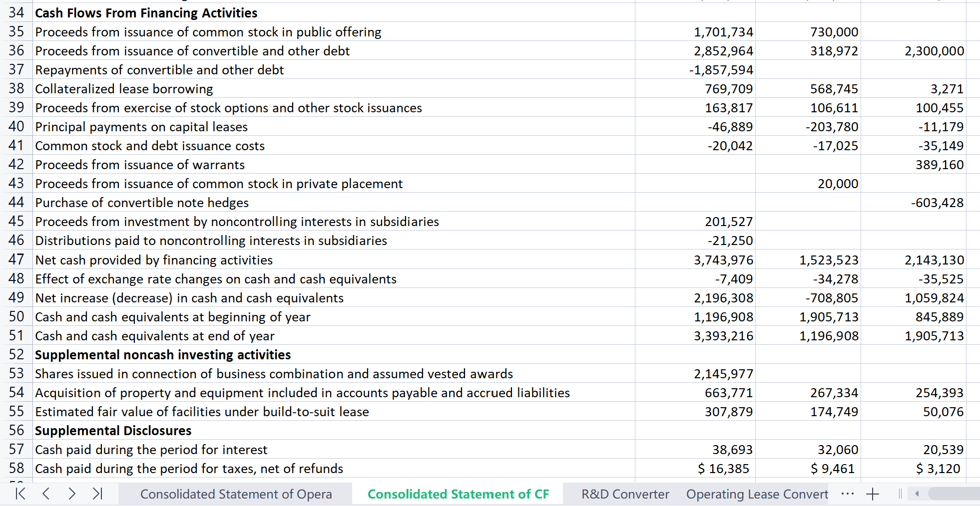The height and width of the screenshot is (506, 980).
Task: Switch to the Consolidated Statement of Opera tab
Action: pos(236,494)
